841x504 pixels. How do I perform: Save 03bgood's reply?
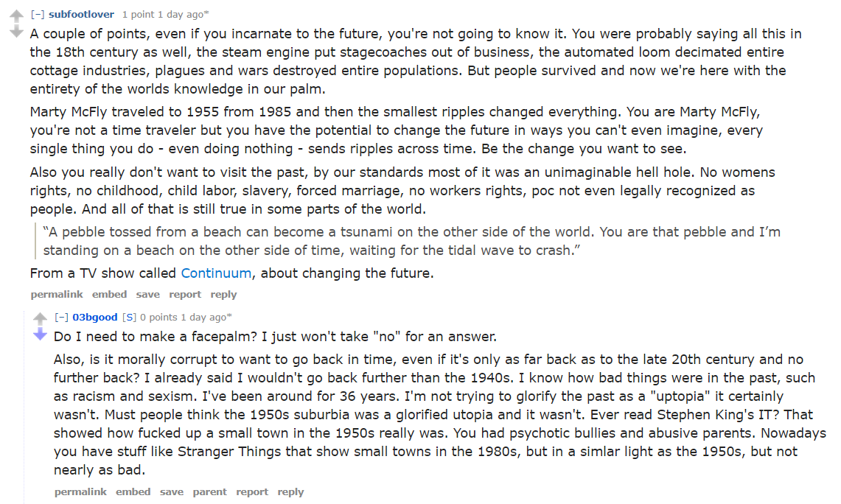click(x=172, y=491)
